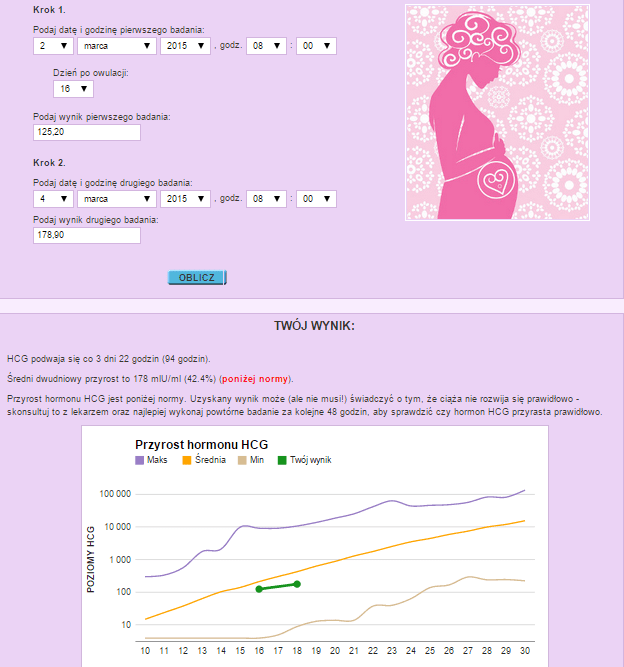The height and width of the screenshot is (667, 624).
Task: Select first test hour dropdown
Action: tap(266, 45)
